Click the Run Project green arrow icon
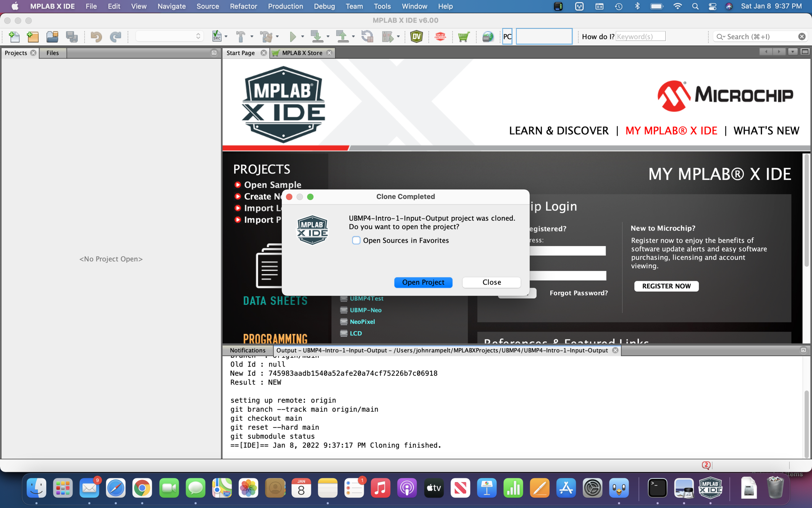The height and width of the screenshot is (508, 812). pos(293,37)
